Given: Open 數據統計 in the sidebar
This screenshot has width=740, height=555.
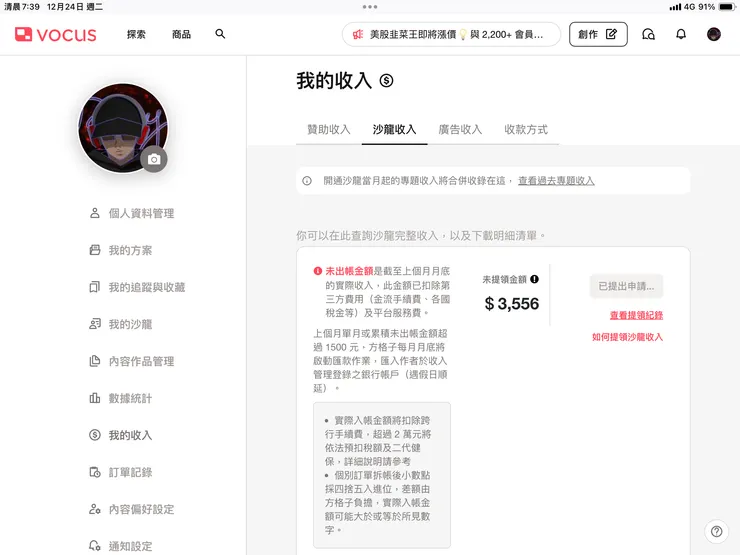Looking at the screenshot, I should (121, 398).
